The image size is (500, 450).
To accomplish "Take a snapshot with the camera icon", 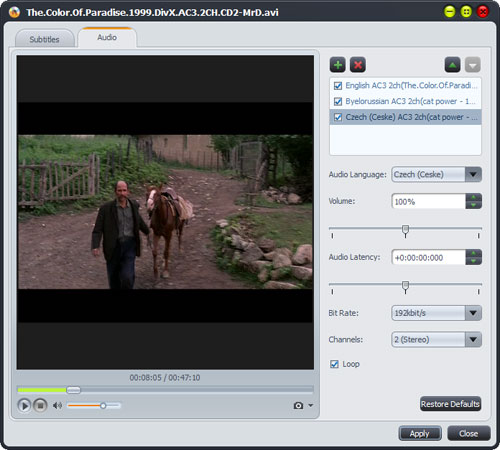I will tap(298, 405).
